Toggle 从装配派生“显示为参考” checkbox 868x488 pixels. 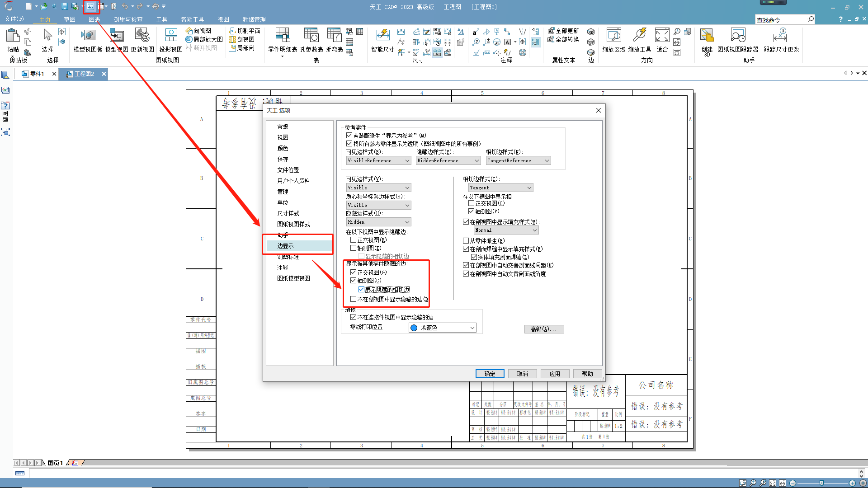click(349, 136)
